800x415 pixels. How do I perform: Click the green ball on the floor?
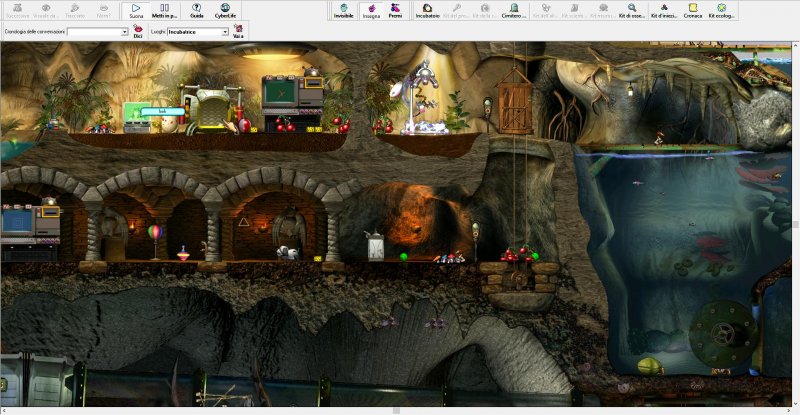404,257
